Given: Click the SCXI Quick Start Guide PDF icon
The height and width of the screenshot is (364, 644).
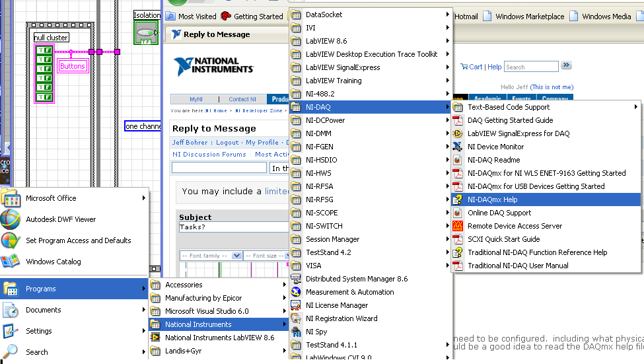Looking at the screenshot, I should click(458, 239).
